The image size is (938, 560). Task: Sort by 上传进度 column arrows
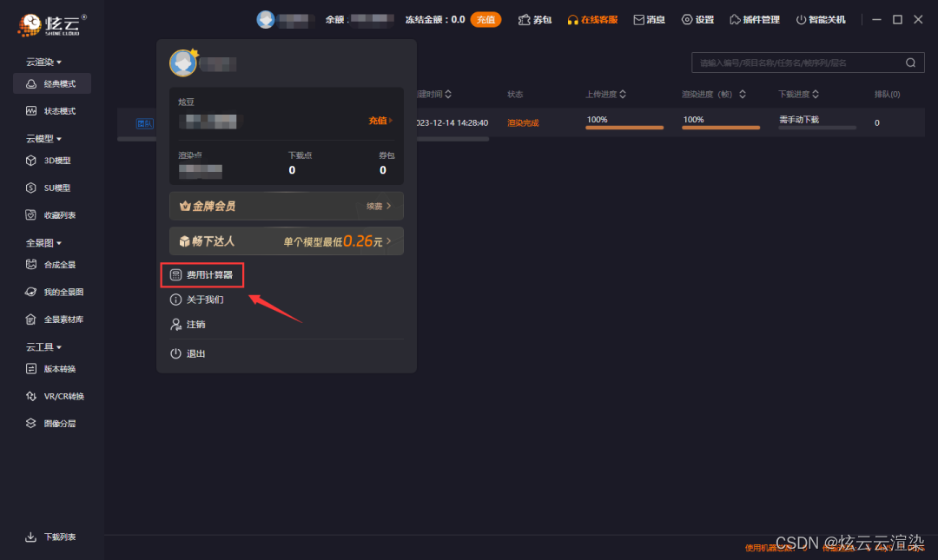pyautogui.click(x=623, y=95)
